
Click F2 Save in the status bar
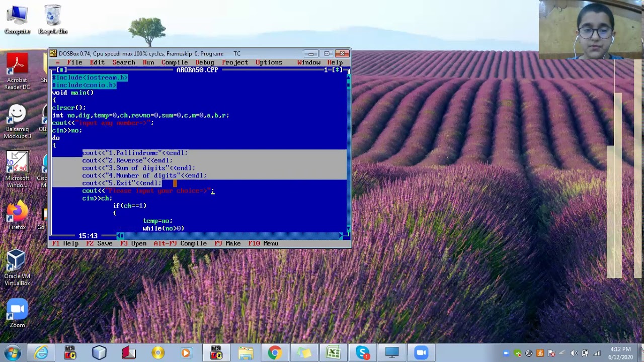pyautogui.click(x=99, y=243)
